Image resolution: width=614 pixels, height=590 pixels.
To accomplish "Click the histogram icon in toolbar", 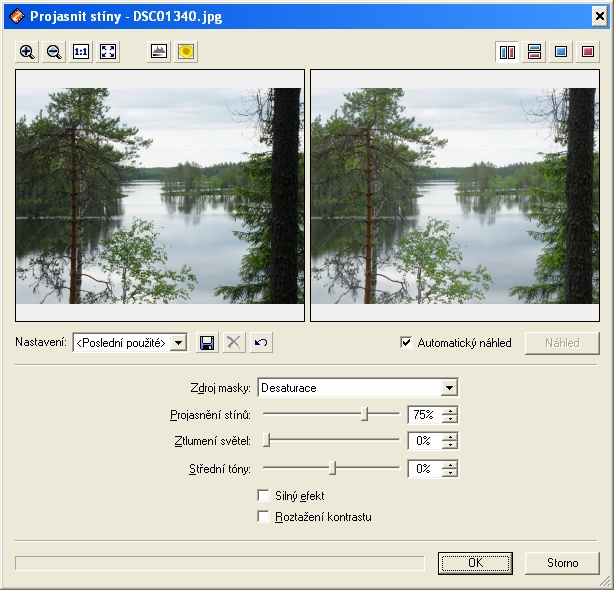I will tap(158, 52).
